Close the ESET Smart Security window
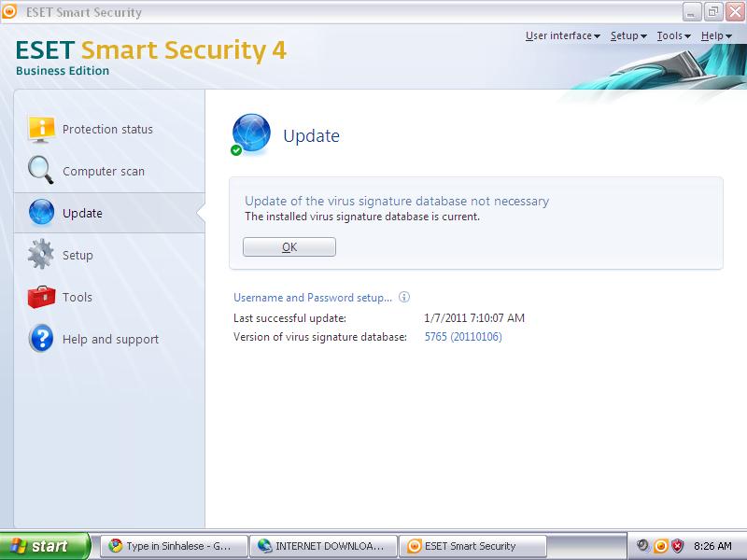The width and height of the screenshot is (747, 560). [735, 12]
